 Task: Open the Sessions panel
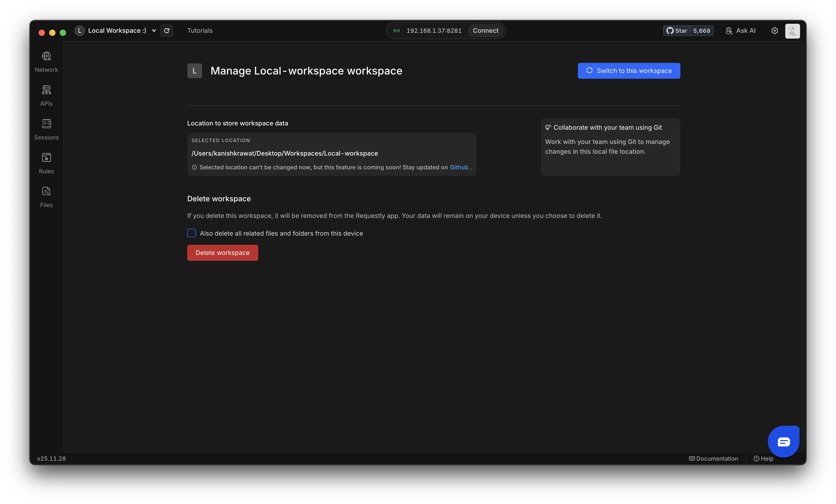(46, 130)
